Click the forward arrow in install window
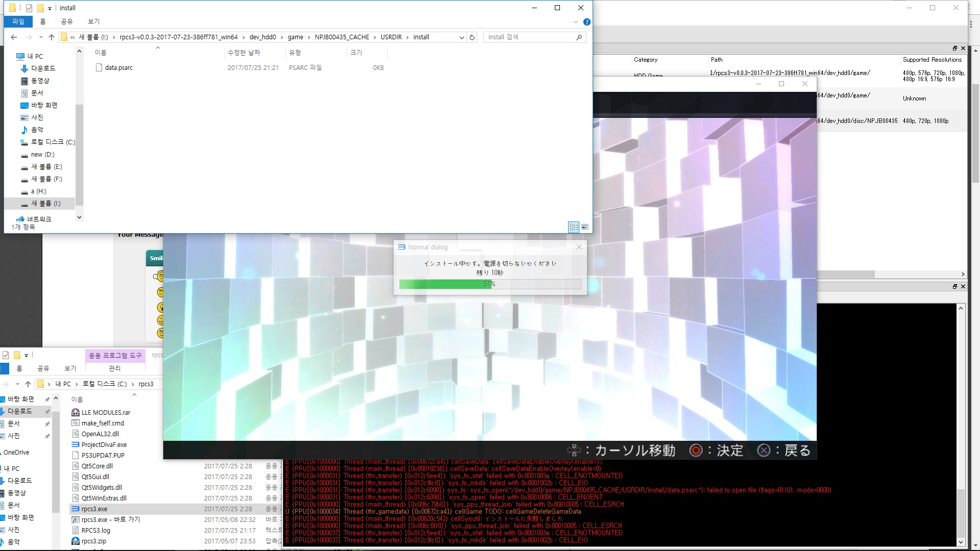This screenshot has width=980, height=551. (x=29, y=37)
